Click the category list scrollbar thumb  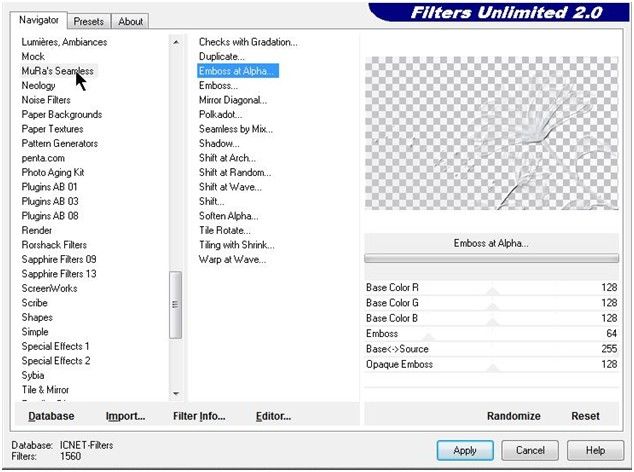175,305
